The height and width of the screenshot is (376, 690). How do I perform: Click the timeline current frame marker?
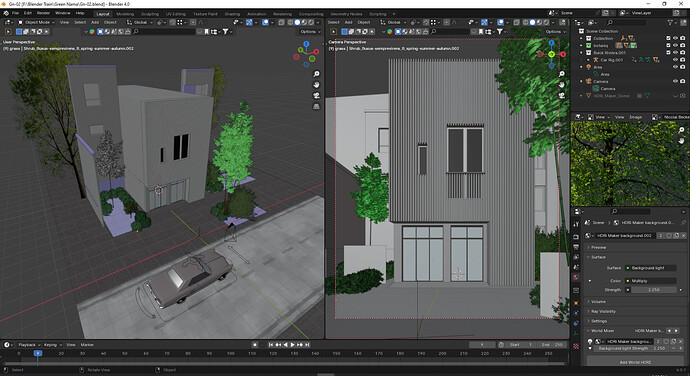pyautogui.click(x=38, y=353)
